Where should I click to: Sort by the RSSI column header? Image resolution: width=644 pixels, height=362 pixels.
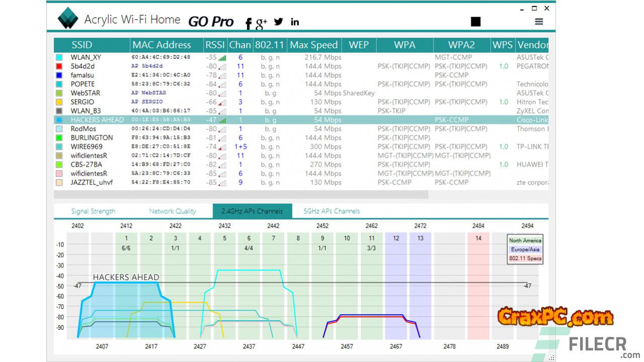[x=215, y=45]
